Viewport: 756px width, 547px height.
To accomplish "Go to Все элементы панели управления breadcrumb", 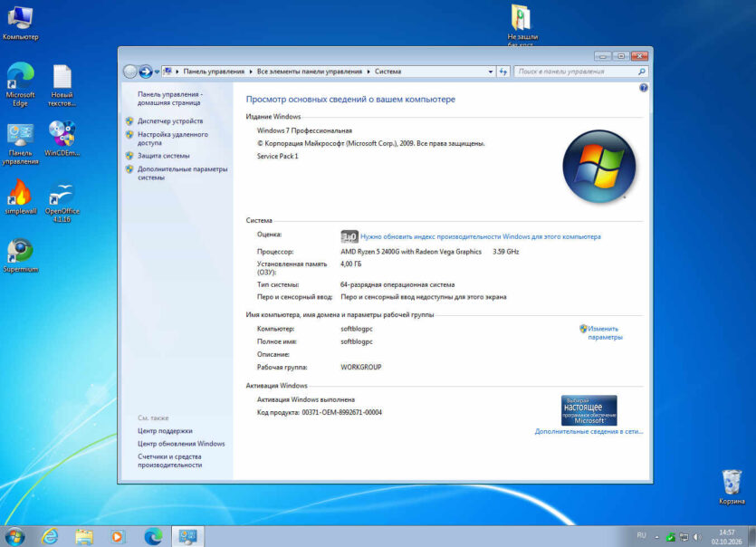I will [310, 72].
